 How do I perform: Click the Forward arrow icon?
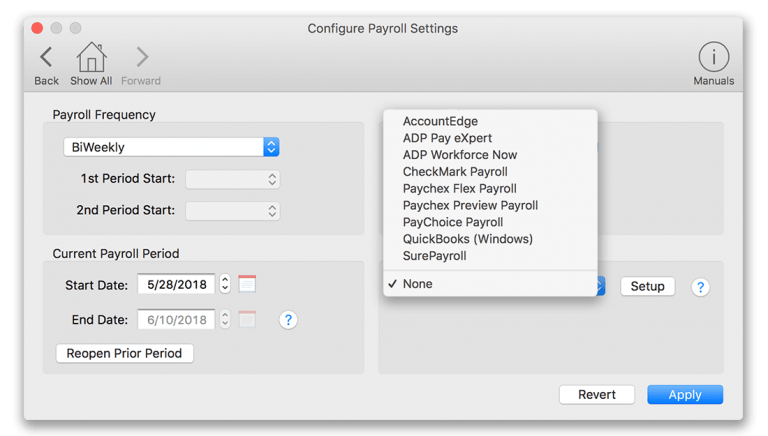coord(142,57)
